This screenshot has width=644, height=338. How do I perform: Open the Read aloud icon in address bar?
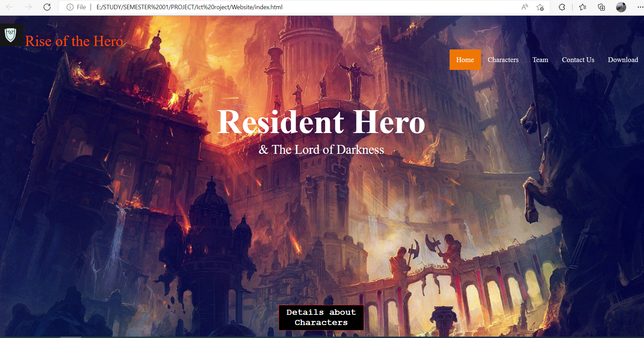pos(525,7)
